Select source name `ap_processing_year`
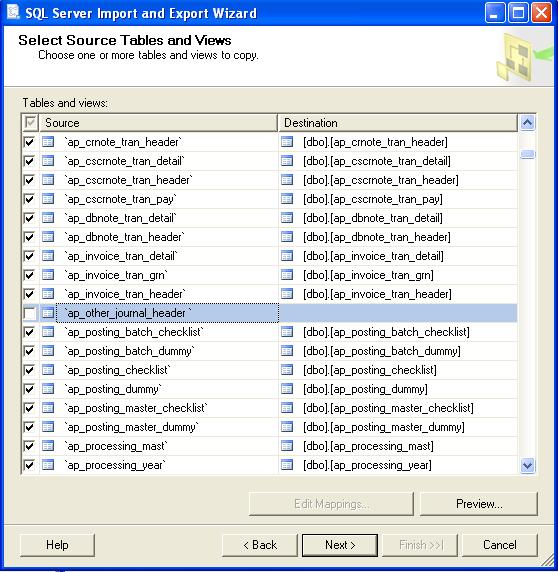The image size is (558, 572). [x=115, y=464]
